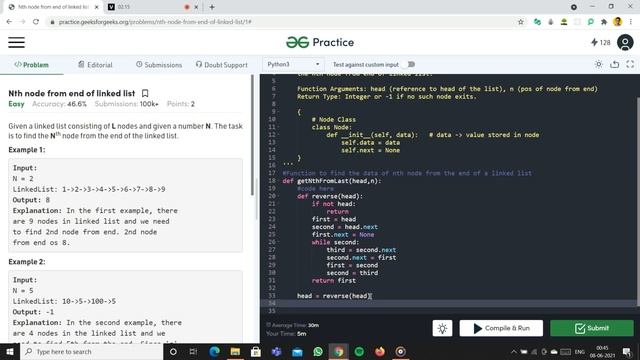
Task: Click the Example 2 heading
Action: 27,262
